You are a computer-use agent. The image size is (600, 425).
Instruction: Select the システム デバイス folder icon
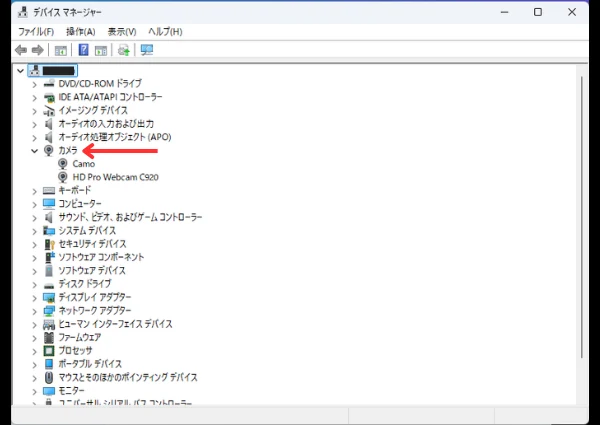[x=49, y=231]
